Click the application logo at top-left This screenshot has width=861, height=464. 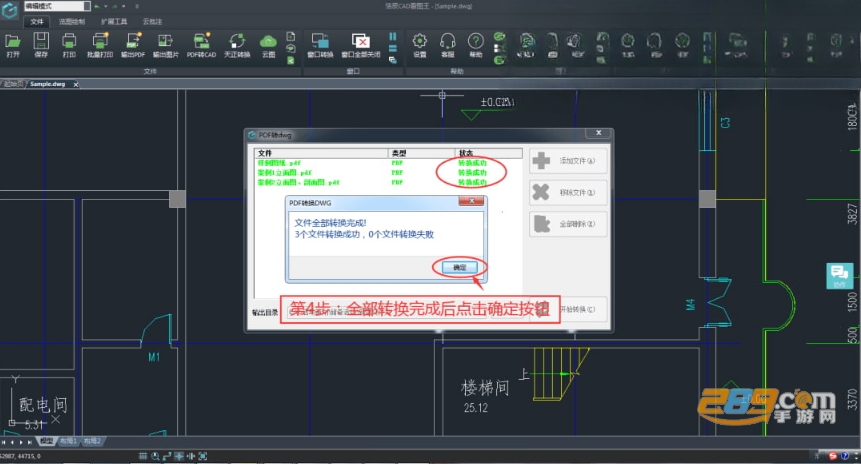(x=9, y=10)
